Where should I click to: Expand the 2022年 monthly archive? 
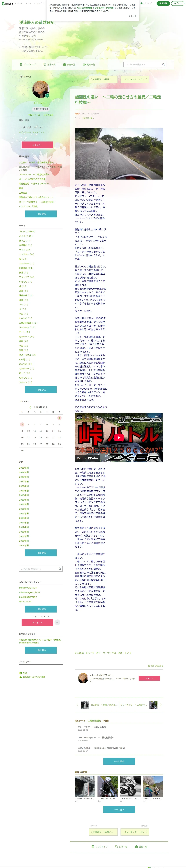click(28, 481)
